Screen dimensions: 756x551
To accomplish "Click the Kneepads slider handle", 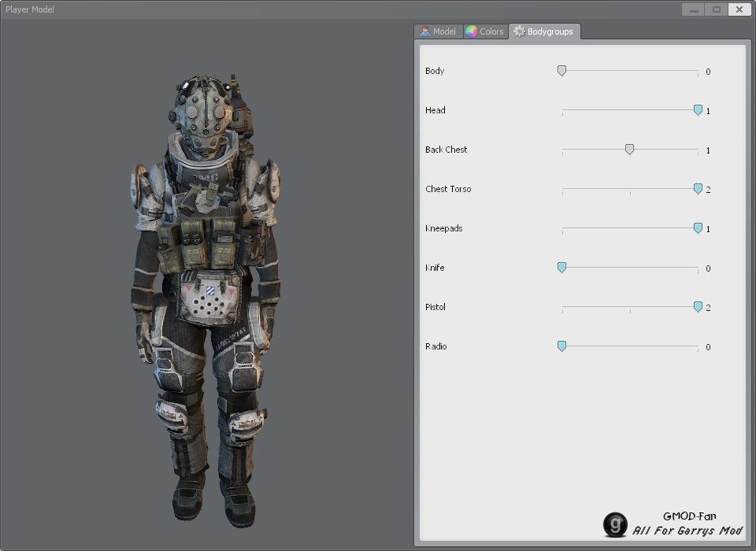I will tap(698, 228).
